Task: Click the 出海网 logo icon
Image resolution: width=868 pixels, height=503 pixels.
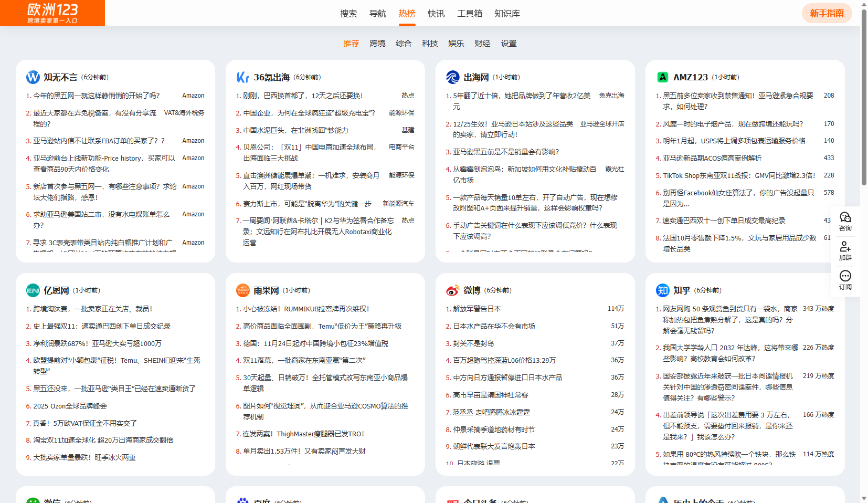Action: tap(452, 77)
